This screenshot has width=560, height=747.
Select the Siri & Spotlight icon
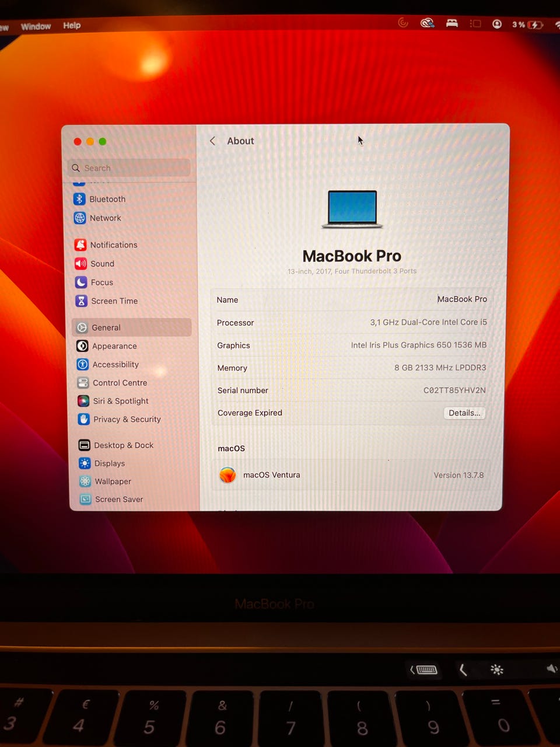tap(83, 401)
